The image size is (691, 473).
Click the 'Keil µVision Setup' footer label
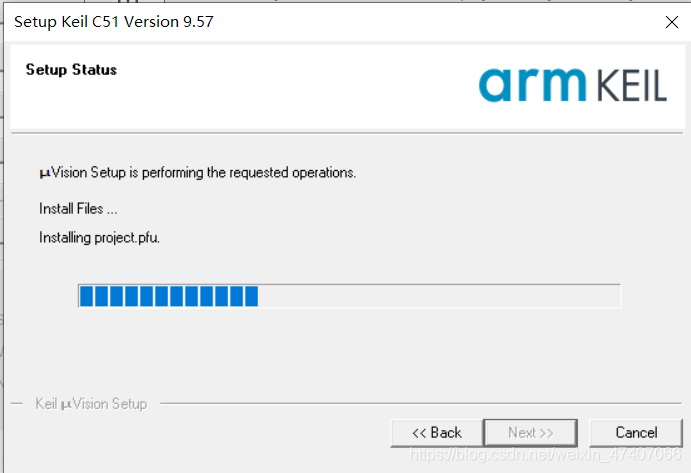tap(91, 404)
